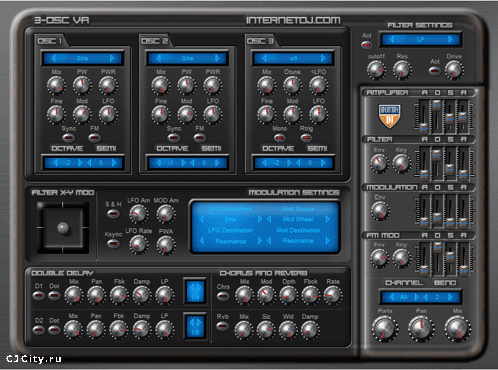Next LFO Waveform arrow after Sine

pos(260,219)
